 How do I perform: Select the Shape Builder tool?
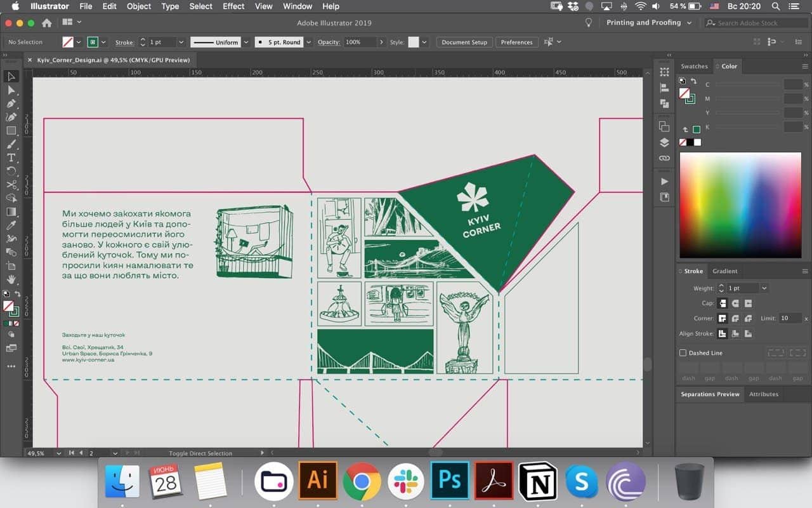click(x=11, y=198)
